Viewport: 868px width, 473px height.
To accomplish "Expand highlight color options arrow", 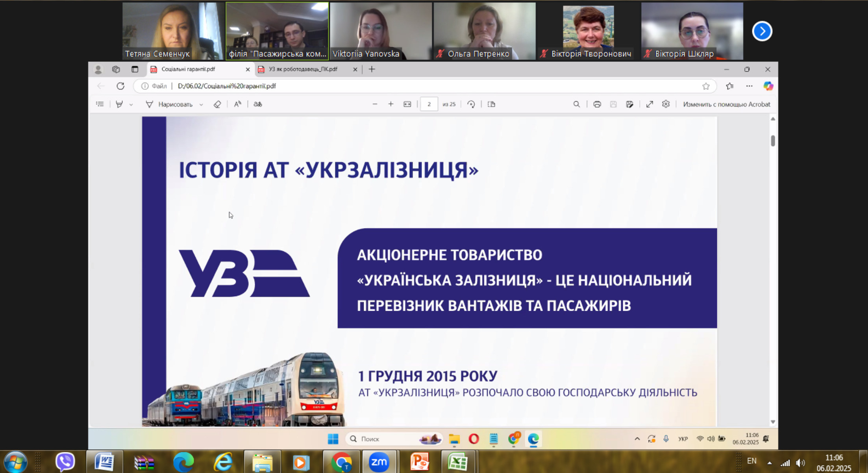I will (131, 105).
